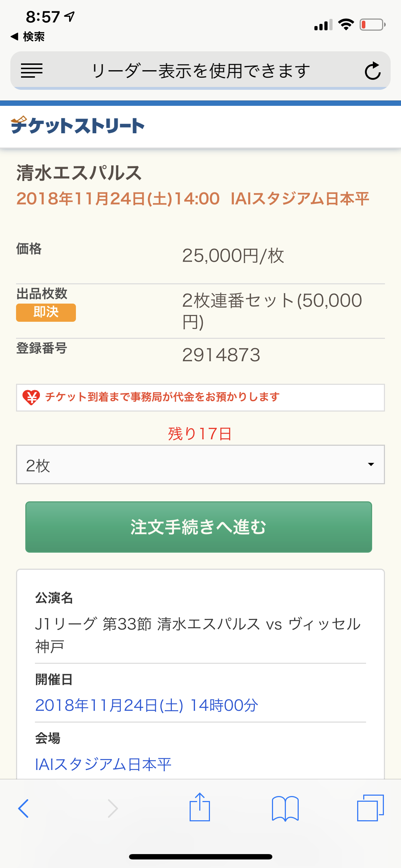Return to 検索 app via back link
The height and width of the screenshot is (868, 401).
(28, 37)
